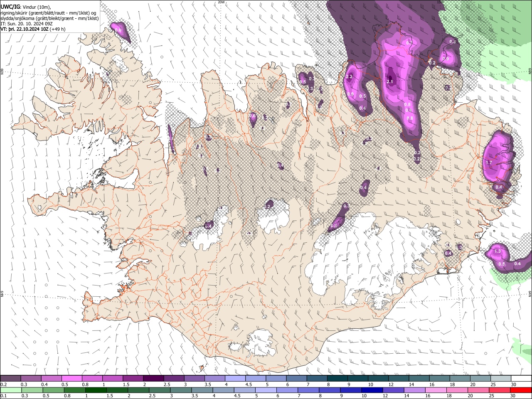Select the bright pink 0.5 swatch in upper legend
Screen dimensions: 532x399
(71, 379)
